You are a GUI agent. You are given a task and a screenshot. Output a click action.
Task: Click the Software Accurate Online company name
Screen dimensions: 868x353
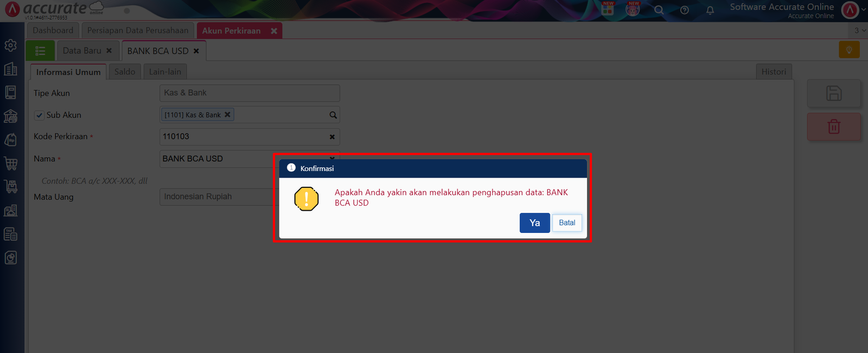coord(782,7)
